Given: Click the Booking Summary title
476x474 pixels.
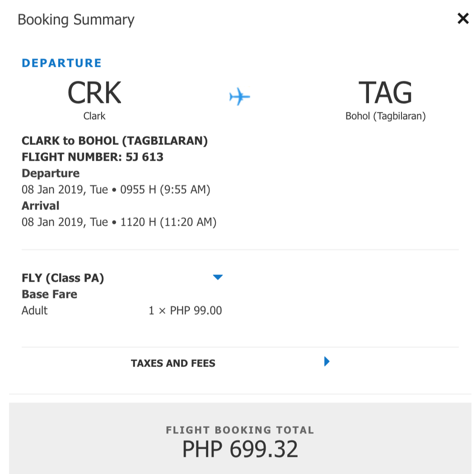Looking at the screenshot, I should click(x=76, y=20).
